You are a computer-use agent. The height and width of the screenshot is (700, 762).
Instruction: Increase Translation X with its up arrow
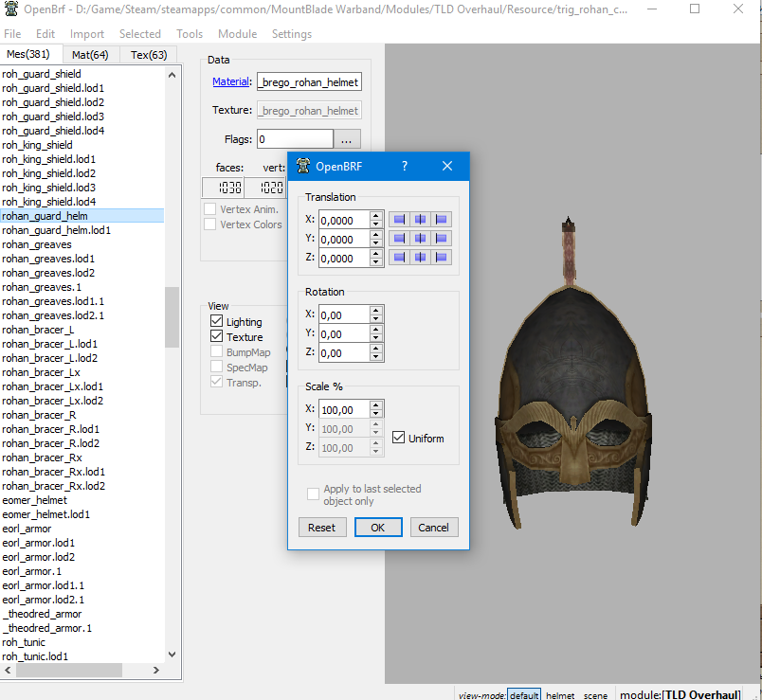(x=376, y=215)
